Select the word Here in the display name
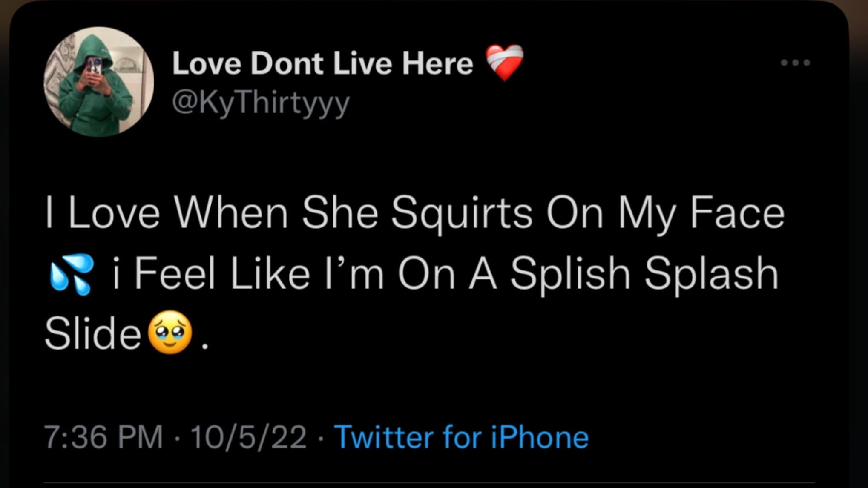The height and width of the screenshot is (488, 868). [x=438, y=64]
